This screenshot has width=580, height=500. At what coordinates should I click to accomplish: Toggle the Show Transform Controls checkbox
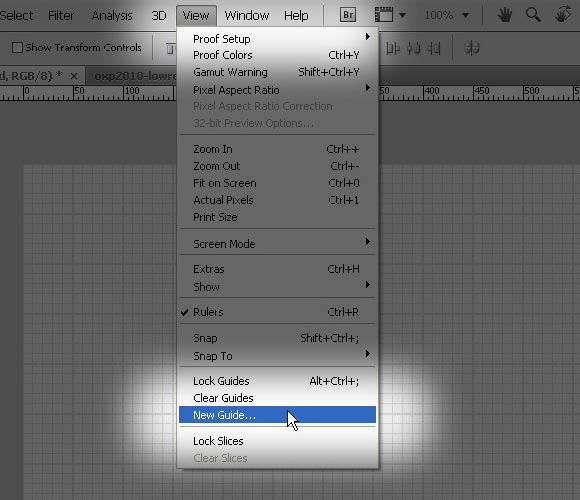pos(17,48)
